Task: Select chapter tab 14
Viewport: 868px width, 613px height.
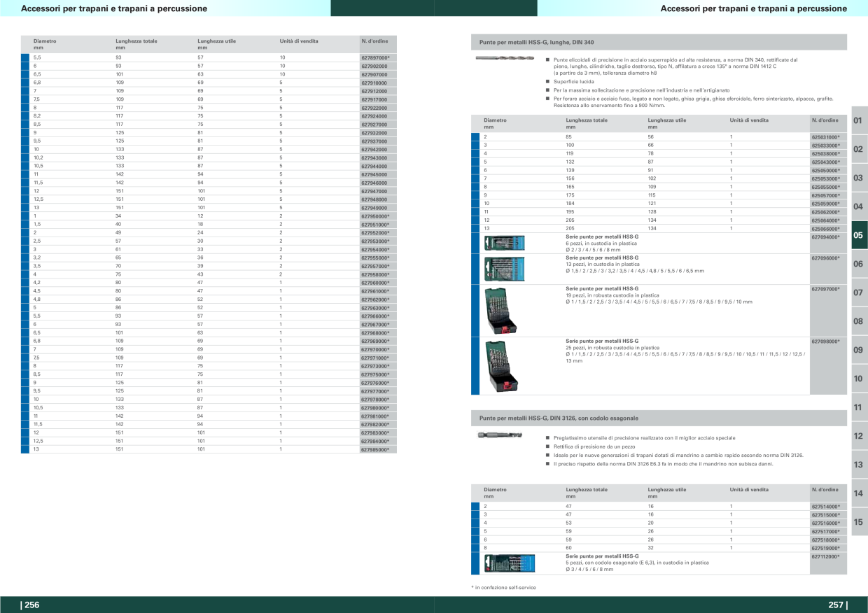Action: point(858,493)
